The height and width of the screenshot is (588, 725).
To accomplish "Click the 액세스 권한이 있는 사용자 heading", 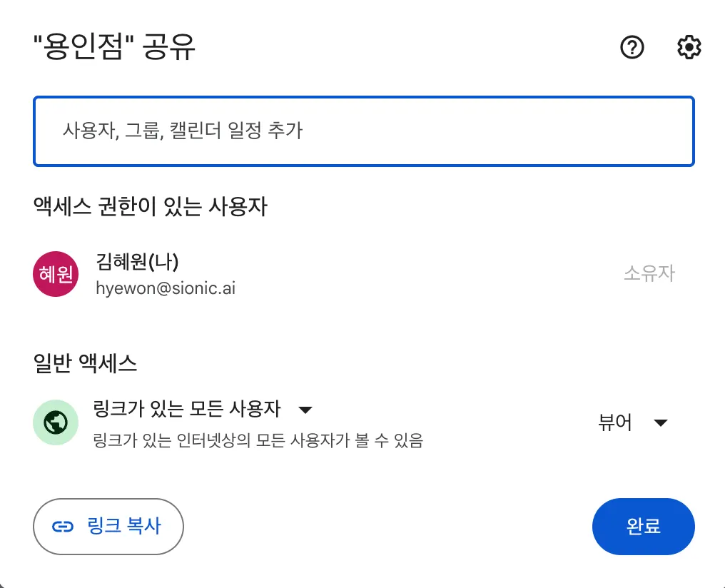I will pos(150,207).
